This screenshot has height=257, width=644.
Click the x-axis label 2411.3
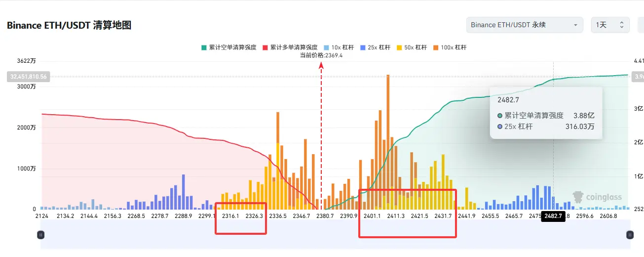click(x=396, y=216)
